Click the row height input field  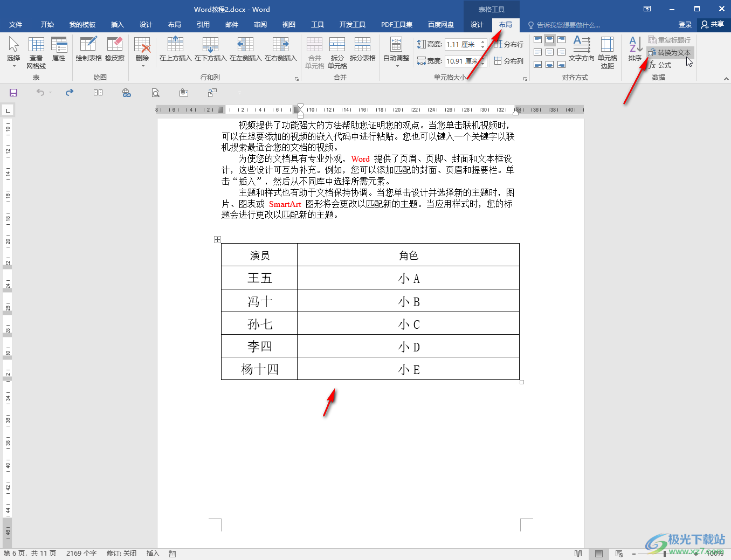coord(462,45)
